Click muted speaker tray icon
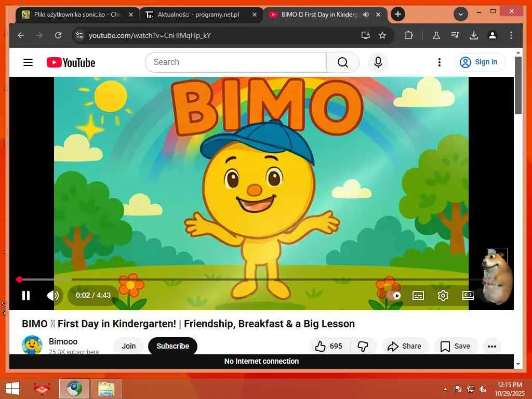This screenshot has height=399, width=532. (483, 389)
